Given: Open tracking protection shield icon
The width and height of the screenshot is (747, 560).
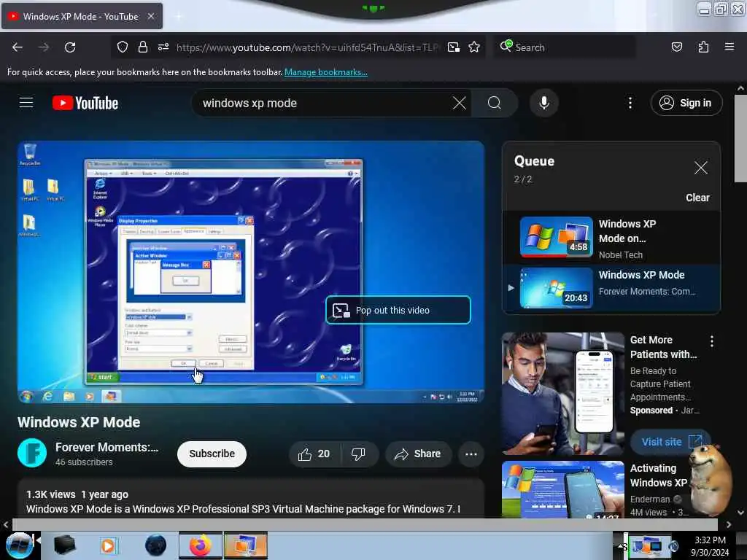Looking at the screenshot, I should [x=123, y=47].
